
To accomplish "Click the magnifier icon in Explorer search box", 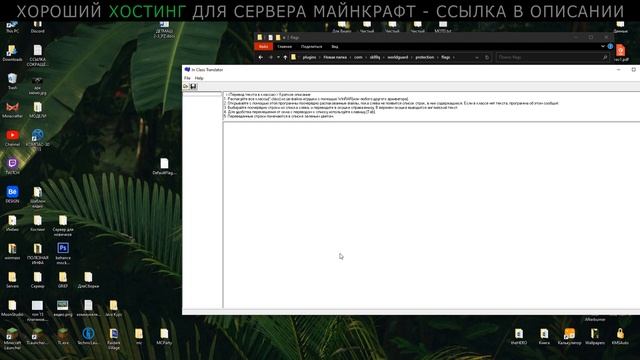I will [x=604, y=58].
